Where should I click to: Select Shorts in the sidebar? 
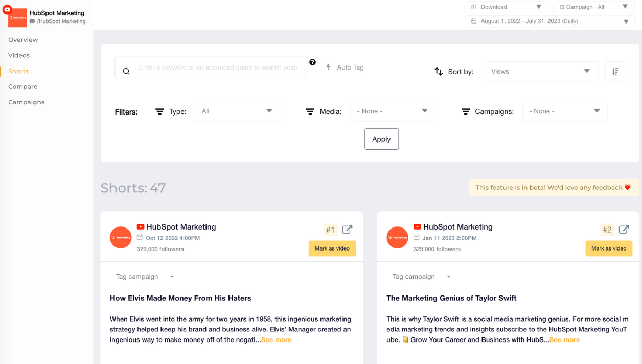click(x=18, y=71)
